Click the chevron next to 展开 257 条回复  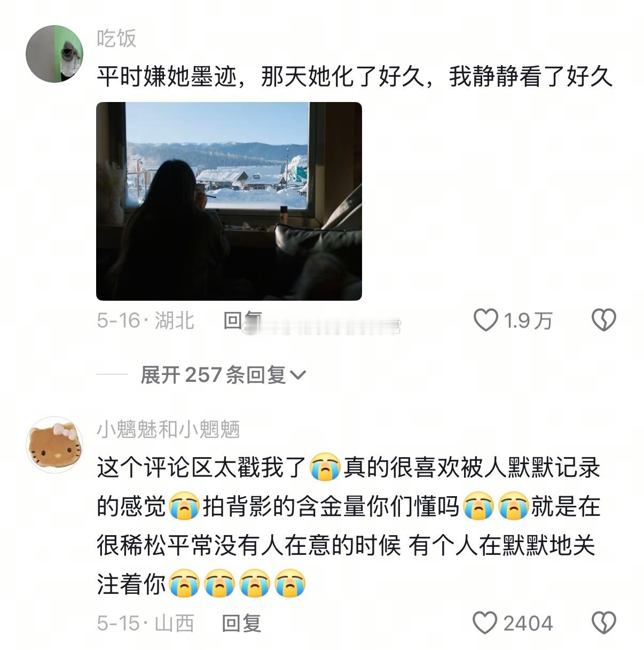pyautogui.click(x=297, y=376)
